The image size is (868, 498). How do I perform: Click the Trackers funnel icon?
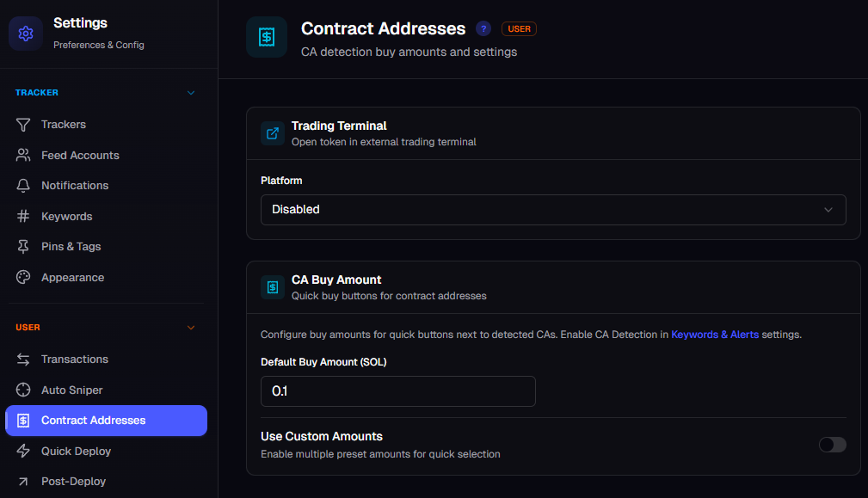(23, 125)
